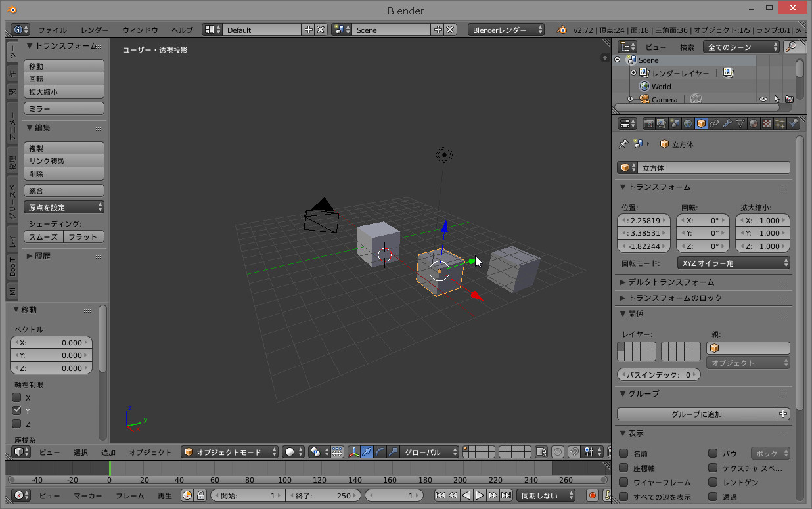Open the Object Constraints tab (chain icon)

coord(714,123)
